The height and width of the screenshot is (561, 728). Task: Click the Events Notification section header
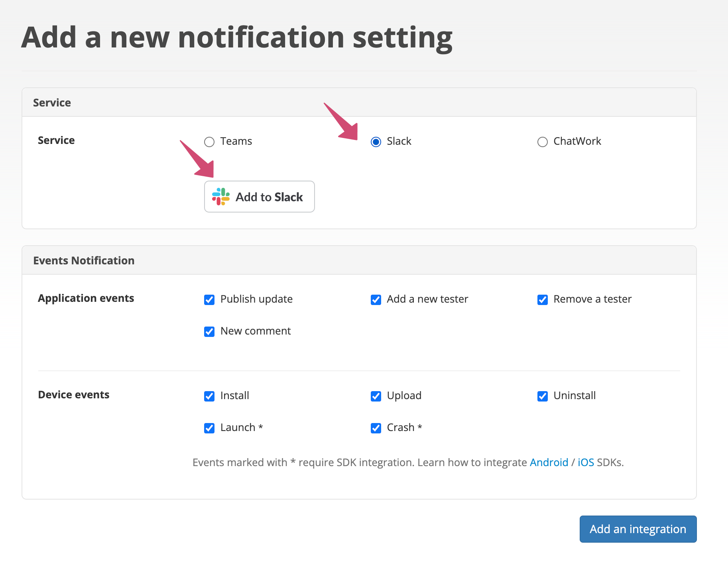(84, 260)
